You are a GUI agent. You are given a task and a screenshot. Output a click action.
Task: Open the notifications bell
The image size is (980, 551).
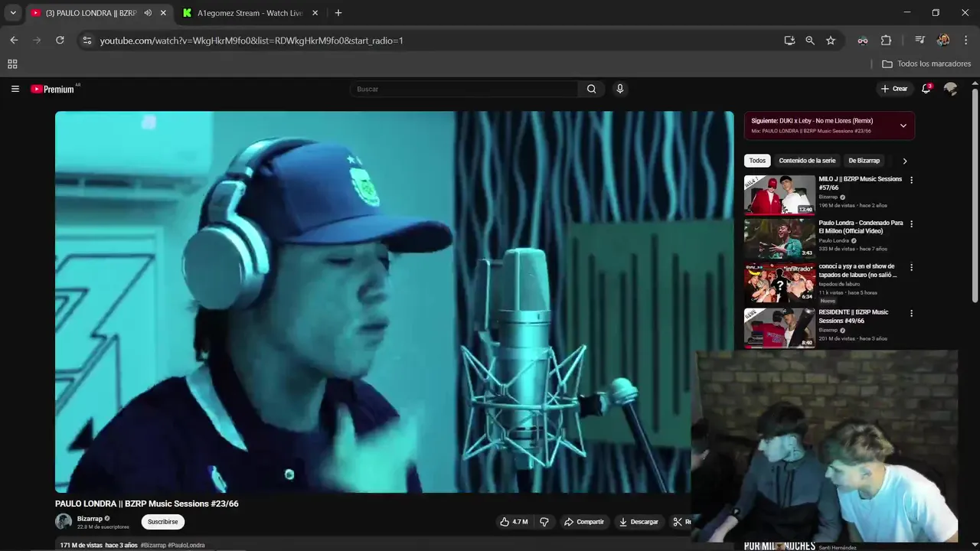926,89
